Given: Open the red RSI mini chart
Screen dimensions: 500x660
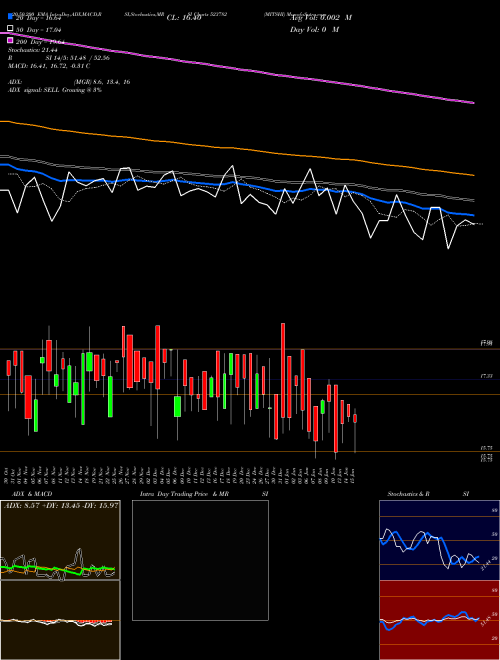Looking at the screenshot, I should [439, 620].
